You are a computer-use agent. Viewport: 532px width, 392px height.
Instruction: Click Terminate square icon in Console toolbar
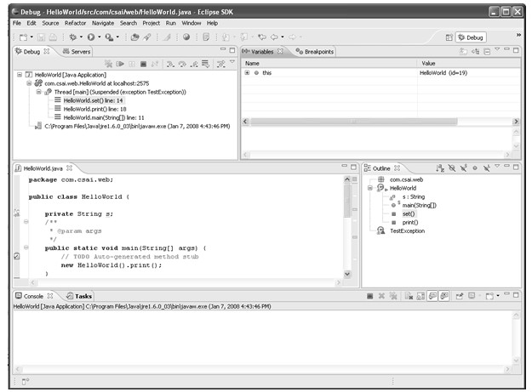point(369,296)
